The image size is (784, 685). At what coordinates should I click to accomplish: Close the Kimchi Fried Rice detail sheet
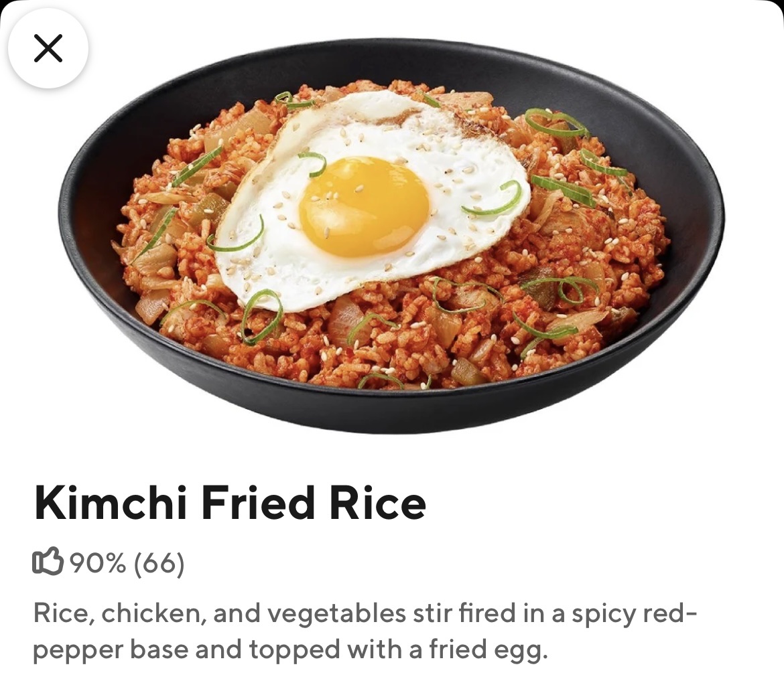(x=48, y=48)
